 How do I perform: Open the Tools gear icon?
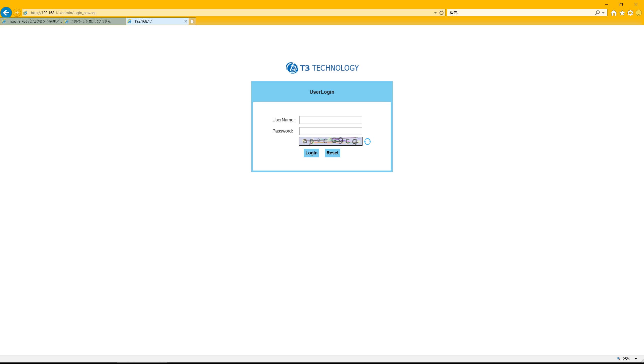[x=630, y=13]
